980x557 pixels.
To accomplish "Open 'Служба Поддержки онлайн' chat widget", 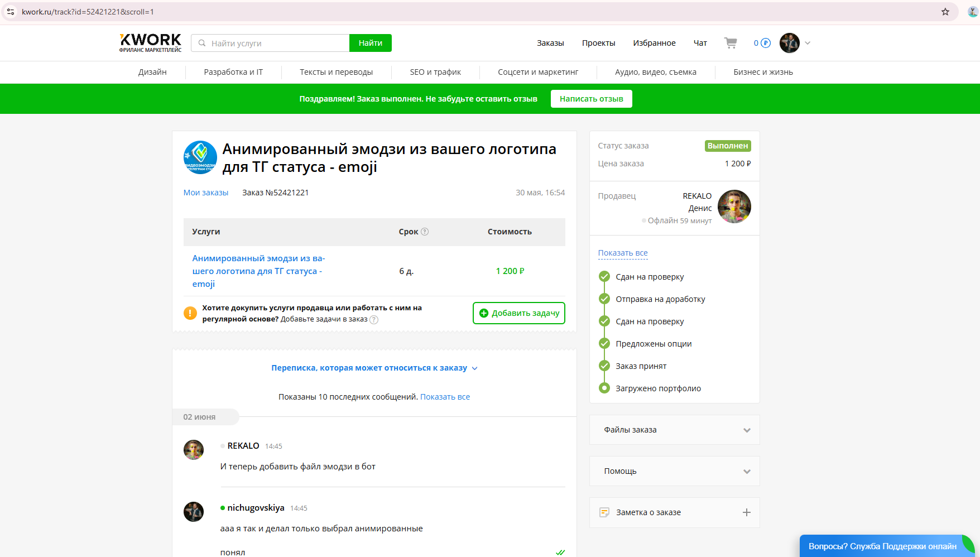I will [887, 546].
